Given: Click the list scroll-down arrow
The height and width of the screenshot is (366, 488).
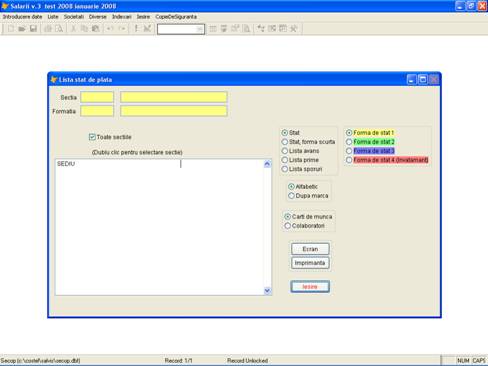Looking at the screenshot, I should (x=267, y=291).
